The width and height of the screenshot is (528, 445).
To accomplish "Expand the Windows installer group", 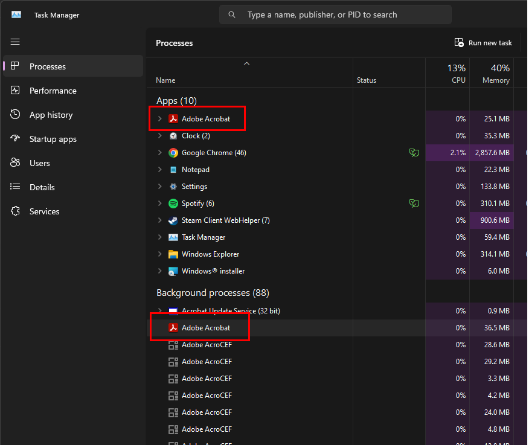I will 160,271.
